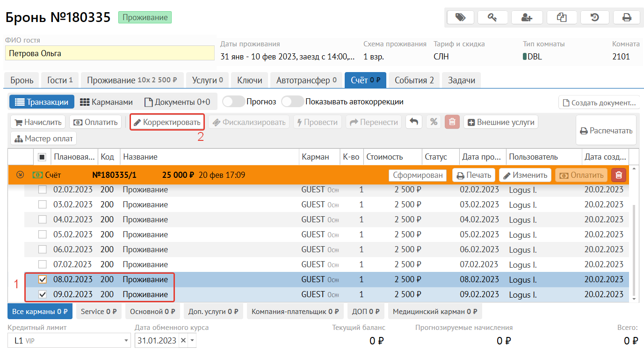644x358 pixels.
Task: Switch to the Услуги tab
Action: tap(207, 80)
